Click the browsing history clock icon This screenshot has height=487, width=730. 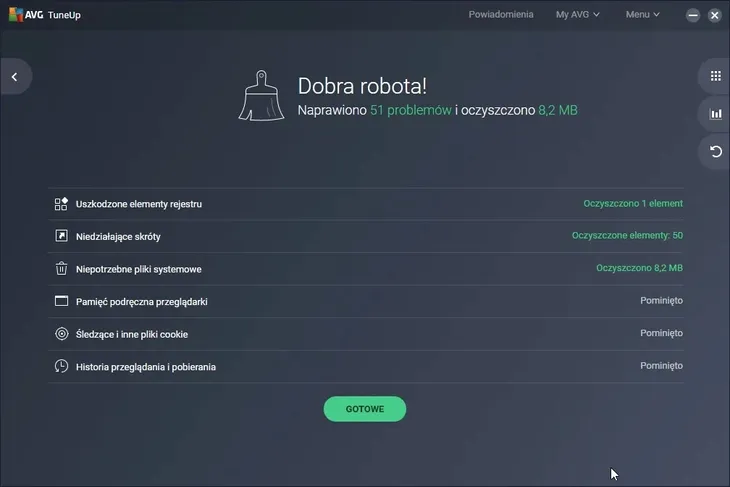61,366
